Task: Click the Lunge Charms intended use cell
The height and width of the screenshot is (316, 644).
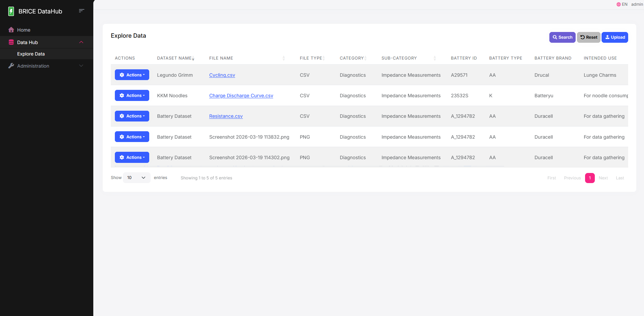Action: point(600,75)
